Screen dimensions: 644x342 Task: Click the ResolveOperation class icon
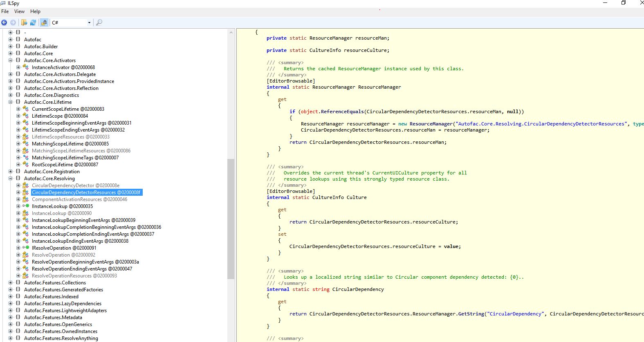[x=26, y=255]
